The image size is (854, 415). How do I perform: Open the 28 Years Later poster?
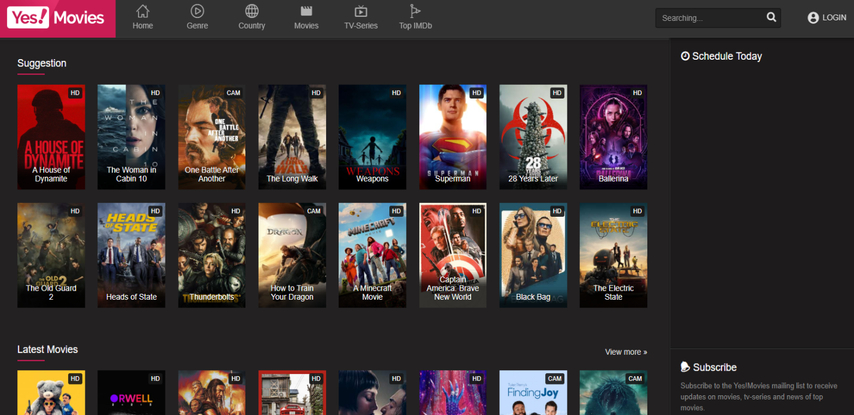coord(533,137)
